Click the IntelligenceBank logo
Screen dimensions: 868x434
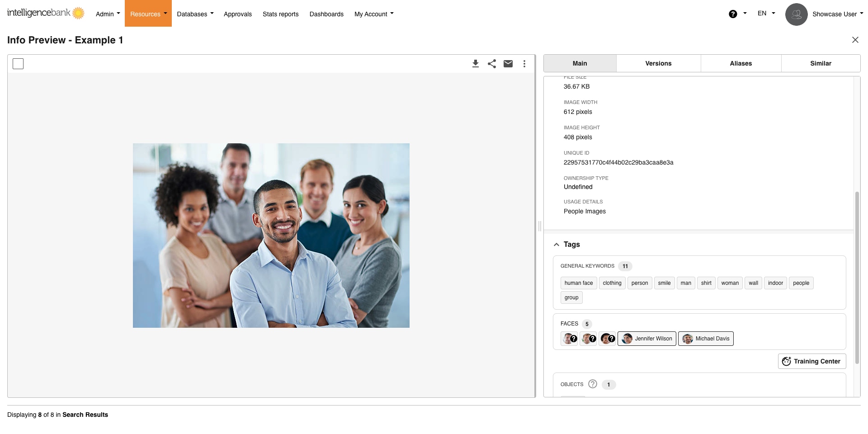point(46,13)
